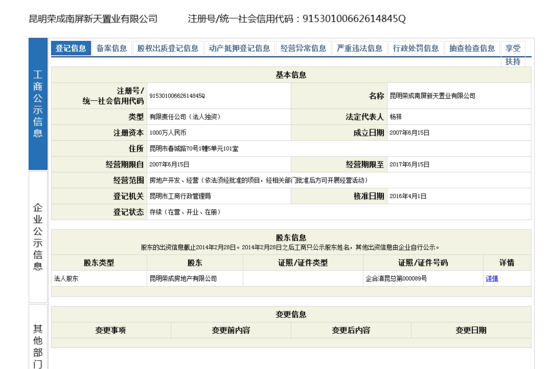Image resolution: width=550 pixels, height=369 pixels.
Task: Click the 基本信息 section header
Action: pos(291,75)
